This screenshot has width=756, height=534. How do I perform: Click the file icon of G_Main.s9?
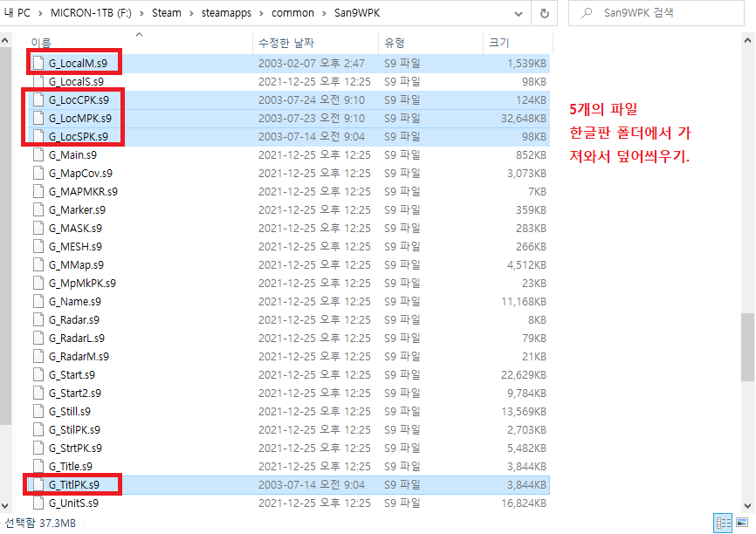point(38,154)
